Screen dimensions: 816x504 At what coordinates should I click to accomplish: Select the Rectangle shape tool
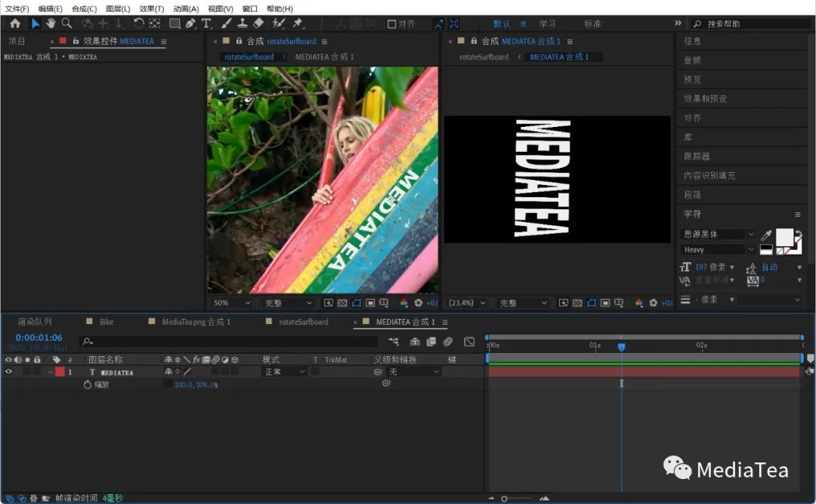tap(175, 23)
